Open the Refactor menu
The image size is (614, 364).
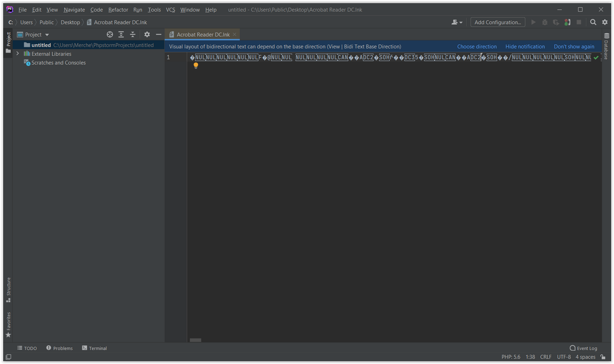click(118, 10)
